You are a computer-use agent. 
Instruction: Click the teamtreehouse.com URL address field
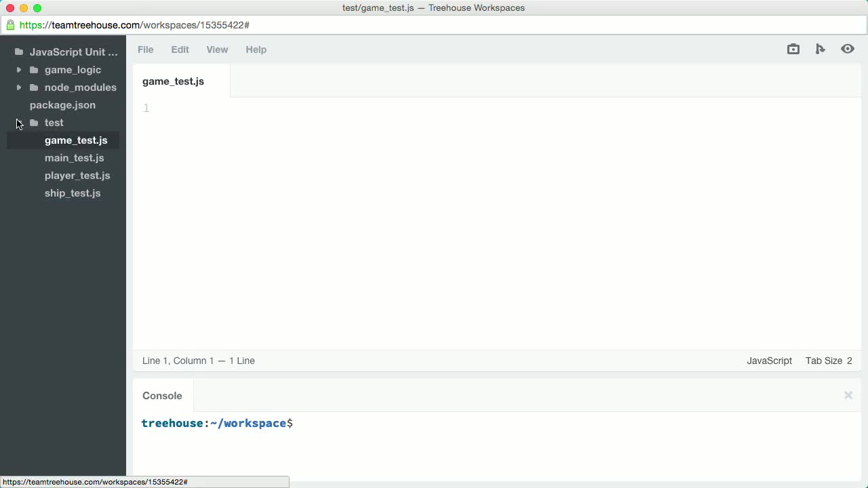[434, 25]
